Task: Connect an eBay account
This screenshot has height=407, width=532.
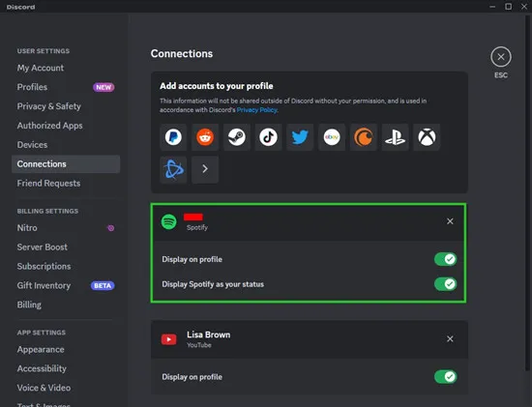Action: click(332, 137)
